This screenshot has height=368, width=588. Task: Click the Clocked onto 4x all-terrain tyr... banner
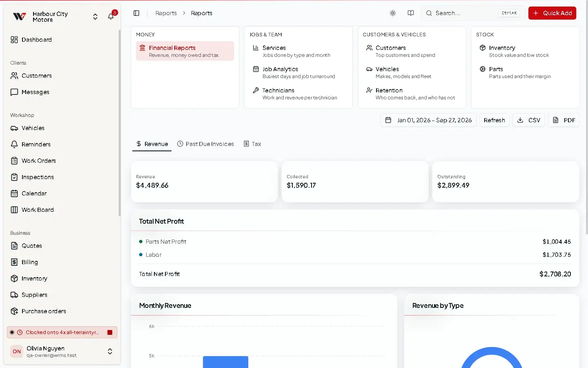62,332
